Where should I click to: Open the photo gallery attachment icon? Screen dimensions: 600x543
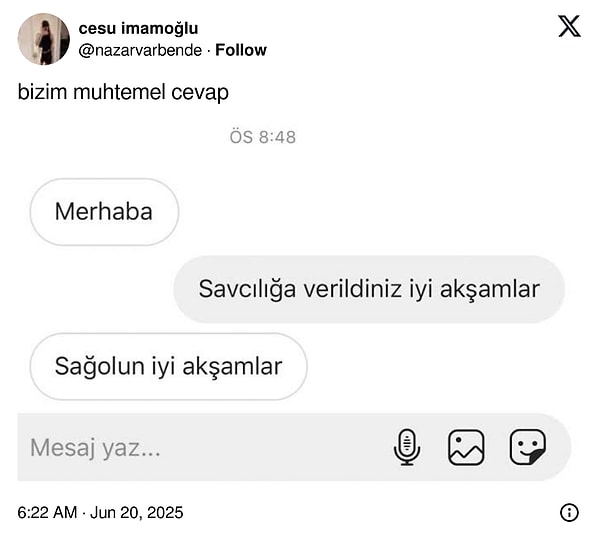pos(466,447)
